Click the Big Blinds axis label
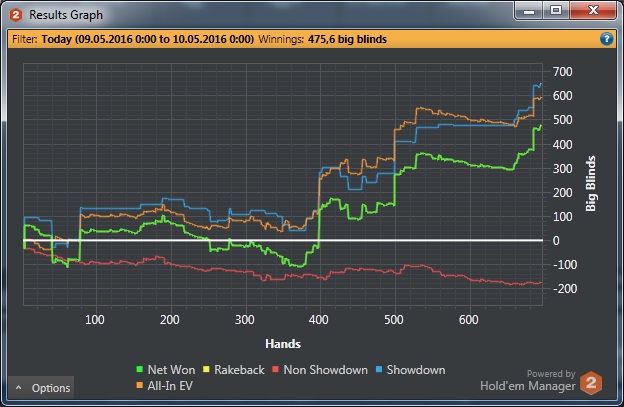This screenshot has width=624, height=407. (591, 183)
